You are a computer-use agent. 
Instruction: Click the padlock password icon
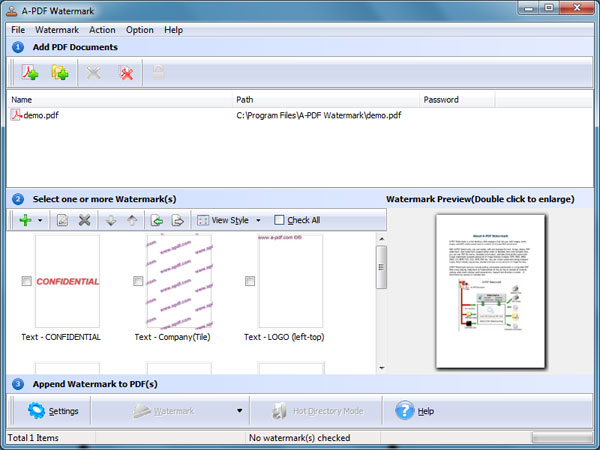pos(158,72)
